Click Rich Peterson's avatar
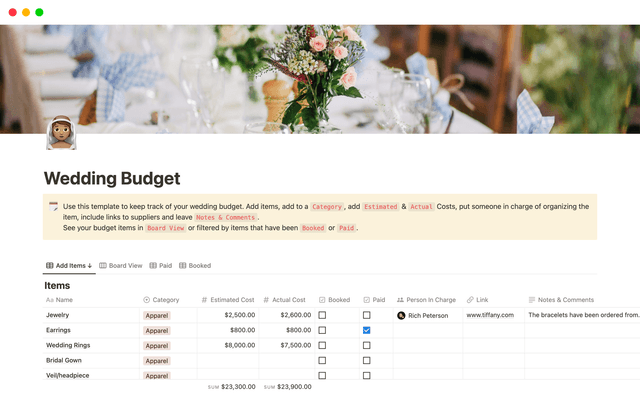The image size is (640, 400). pos(401,315)
